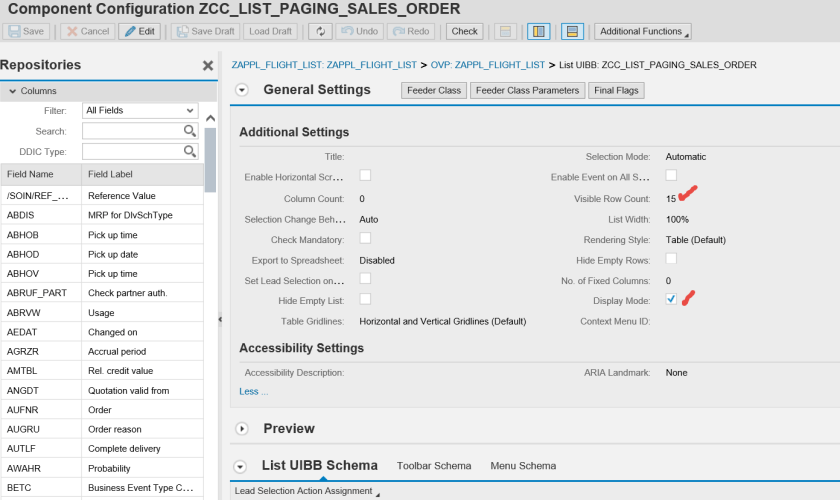Select the AEDAT Changed on row
Screen dimensions: 840x500
pos(102,332)
